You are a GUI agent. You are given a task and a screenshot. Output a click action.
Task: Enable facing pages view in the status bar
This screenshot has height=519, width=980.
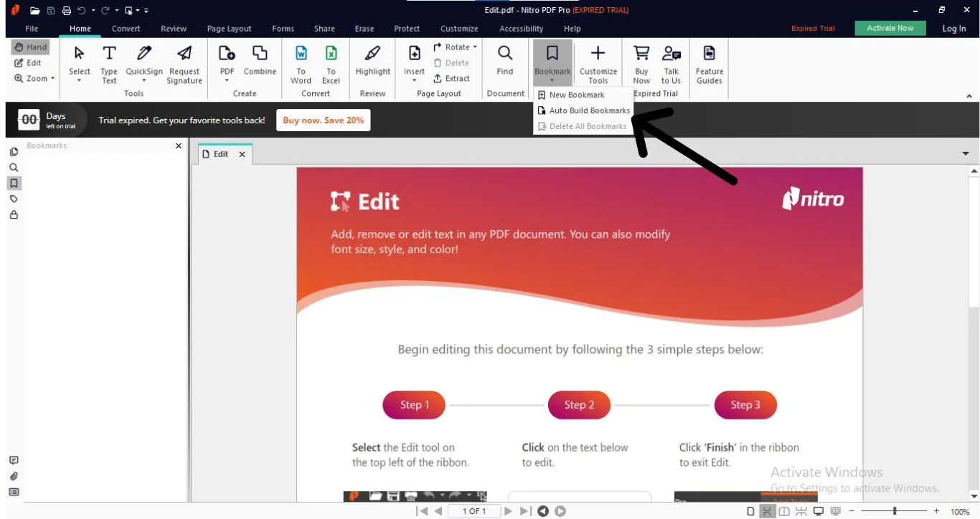point(783,512)
